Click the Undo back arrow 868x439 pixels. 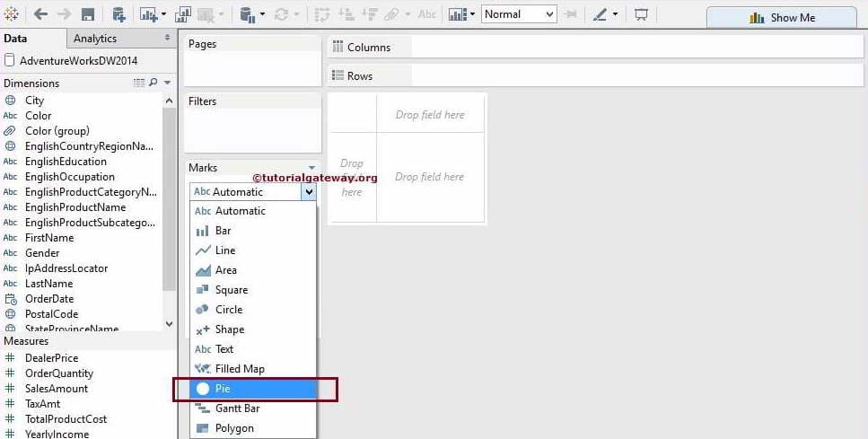(39, 13)
